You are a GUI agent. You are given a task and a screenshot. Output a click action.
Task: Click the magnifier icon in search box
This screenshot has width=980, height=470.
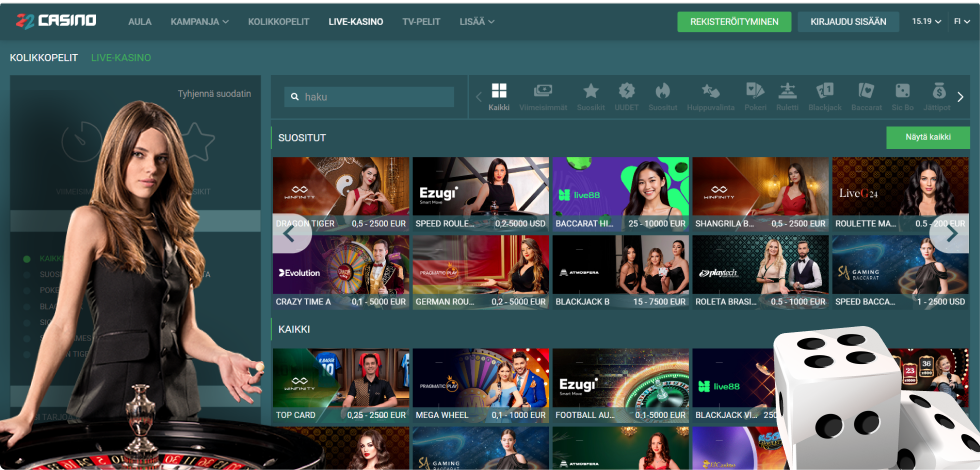295,98
